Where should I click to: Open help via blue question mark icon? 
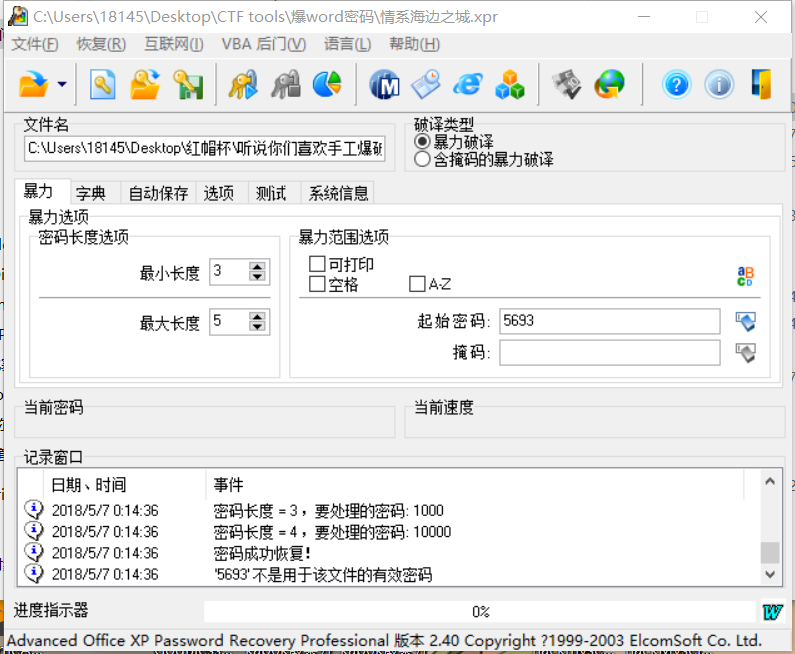coord(676,85)
